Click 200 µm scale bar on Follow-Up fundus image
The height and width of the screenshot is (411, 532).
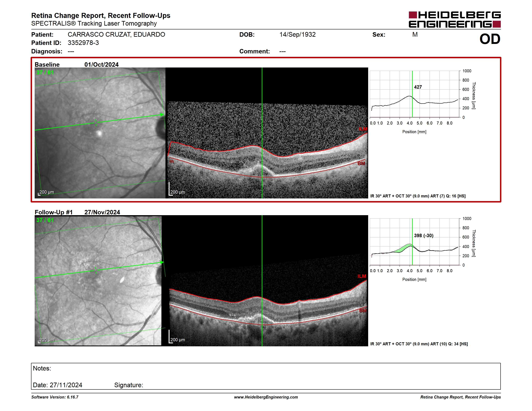46,340
